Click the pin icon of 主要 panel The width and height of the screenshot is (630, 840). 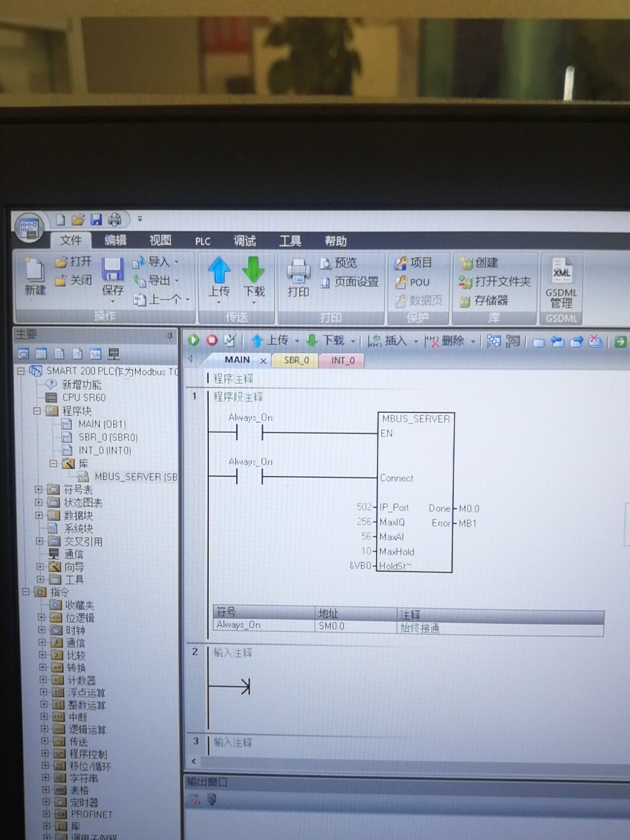[170, 335]
